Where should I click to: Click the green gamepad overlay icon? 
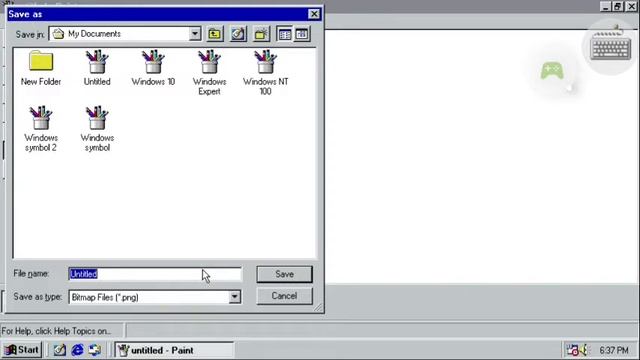552,71
